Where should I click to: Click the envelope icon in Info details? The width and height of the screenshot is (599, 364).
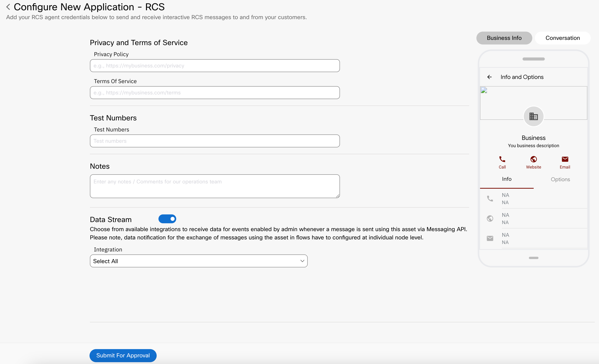coord(490,238)
